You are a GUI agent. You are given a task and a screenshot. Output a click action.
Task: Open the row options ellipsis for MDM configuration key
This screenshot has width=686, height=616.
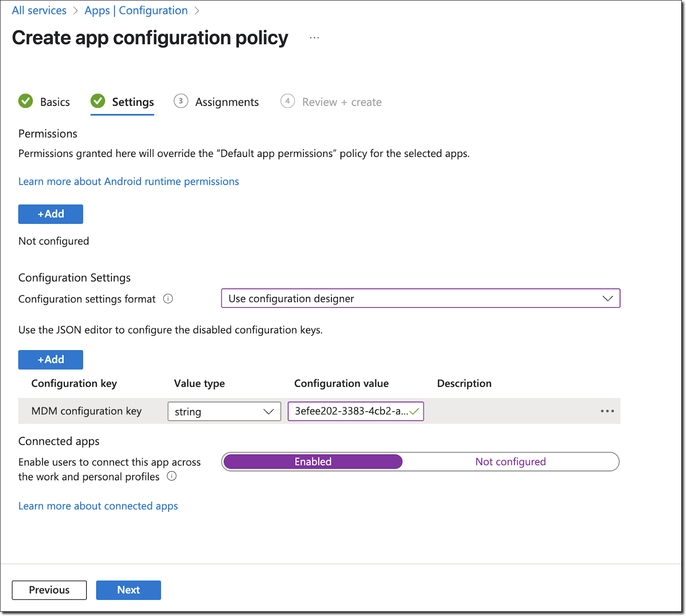coord(607,411)
